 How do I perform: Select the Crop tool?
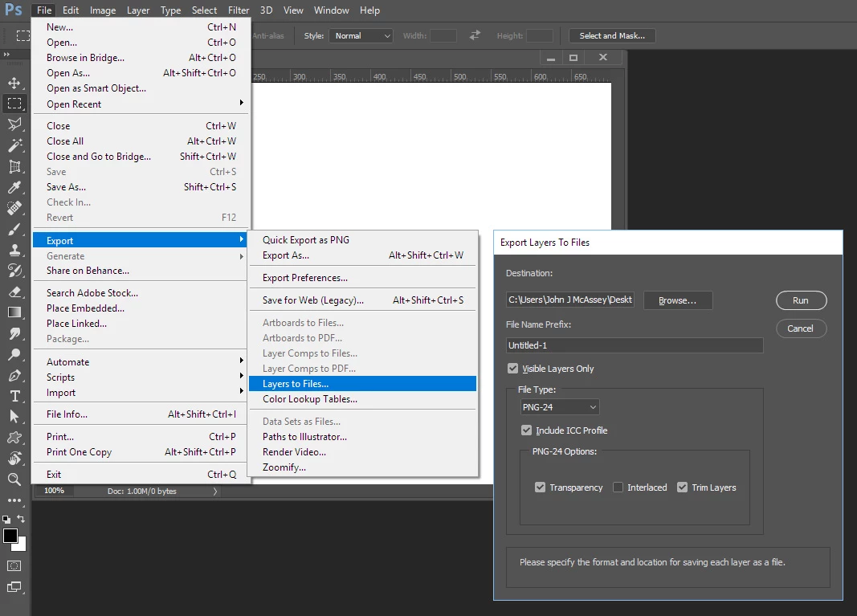[14, 166]
